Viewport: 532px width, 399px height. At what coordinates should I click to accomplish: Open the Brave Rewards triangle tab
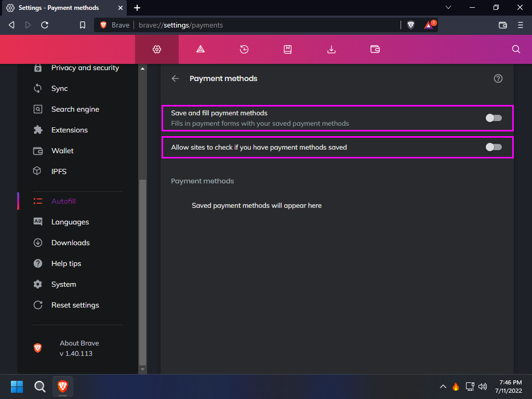click(x=201, y=49)
